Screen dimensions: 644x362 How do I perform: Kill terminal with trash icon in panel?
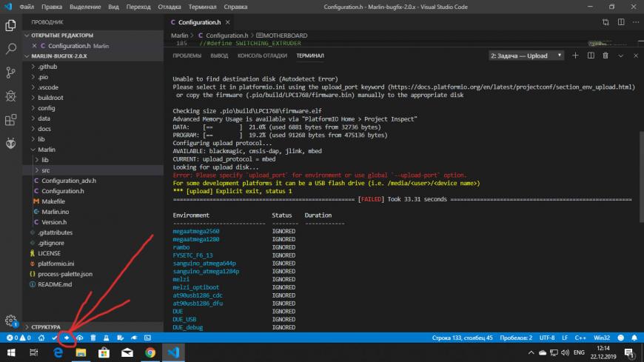coord(606,56)
